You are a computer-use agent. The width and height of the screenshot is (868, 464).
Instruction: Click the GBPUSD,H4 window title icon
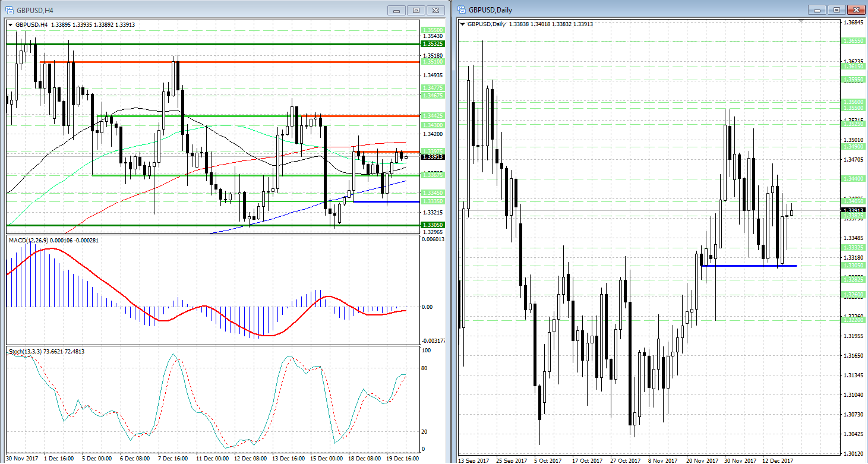coord(10,10)
